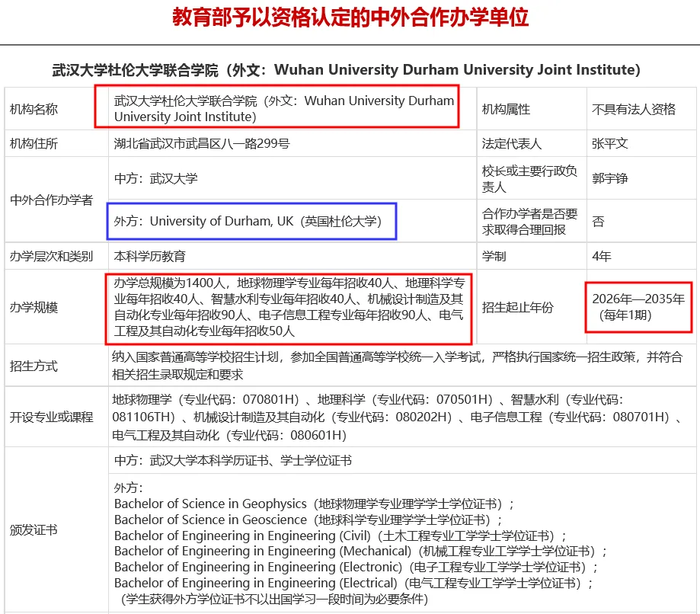The image size is (700, 614).
Task: Click Bachelor of Engineering in Engineering (Electrical) line
Action: (353, 583)
